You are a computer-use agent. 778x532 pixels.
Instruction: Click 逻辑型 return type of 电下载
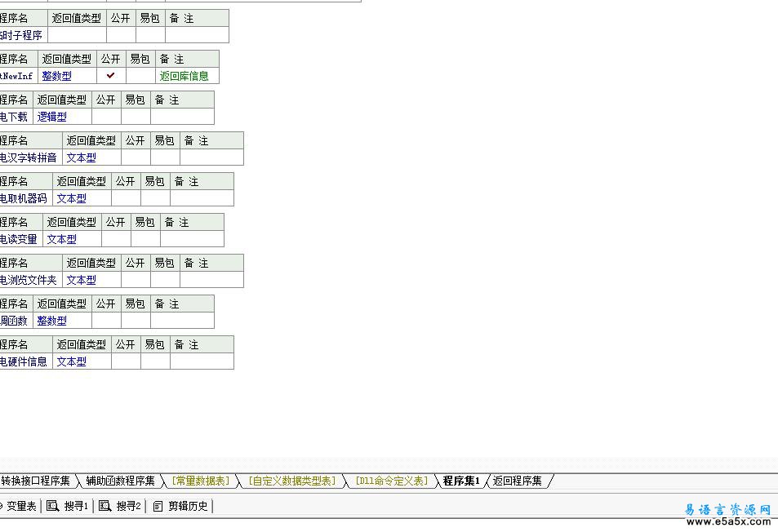(x=51, y=117)
